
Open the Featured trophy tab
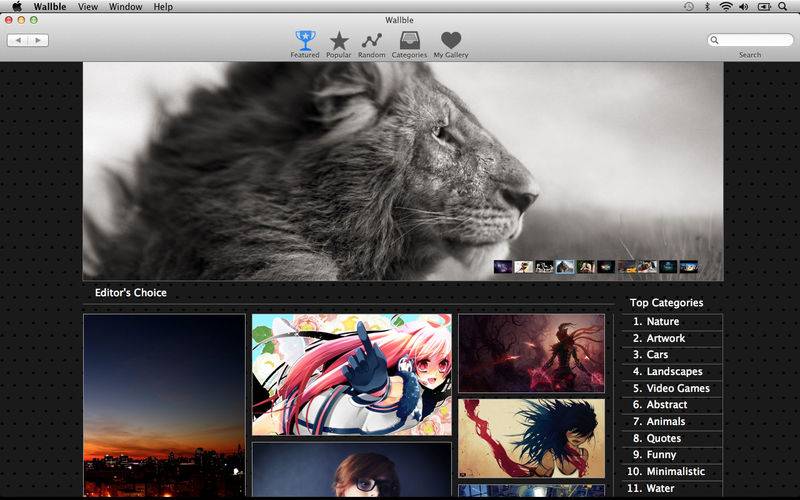pyautogui.click(x=305, y=41)
